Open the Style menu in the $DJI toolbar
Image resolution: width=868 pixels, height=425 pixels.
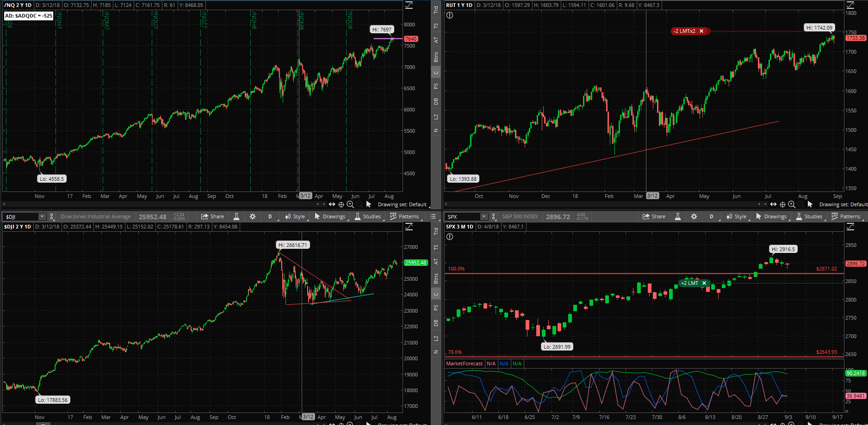pos(295,216)
